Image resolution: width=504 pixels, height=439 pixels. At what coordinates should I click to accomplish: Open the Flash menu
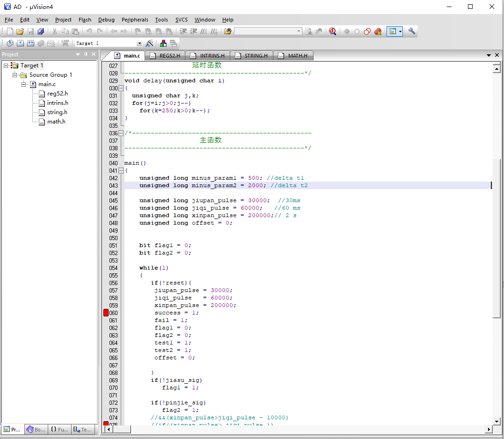tap(85, 20)
